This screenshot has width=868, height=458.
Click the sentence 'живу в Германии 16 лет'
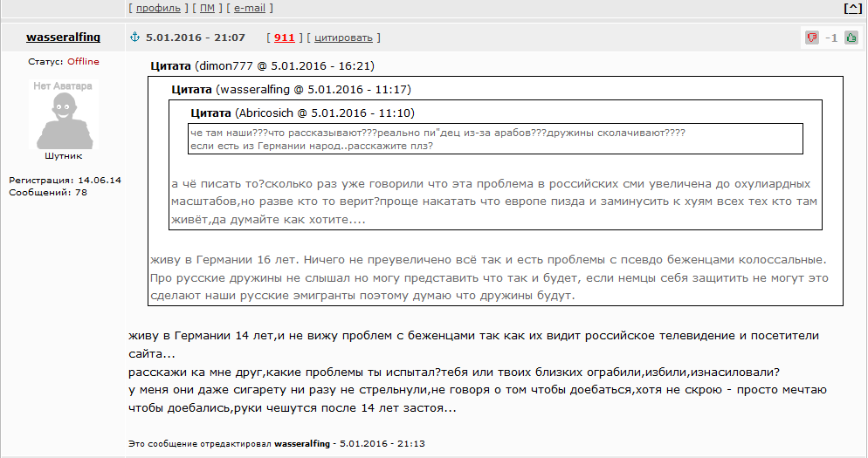224,259
